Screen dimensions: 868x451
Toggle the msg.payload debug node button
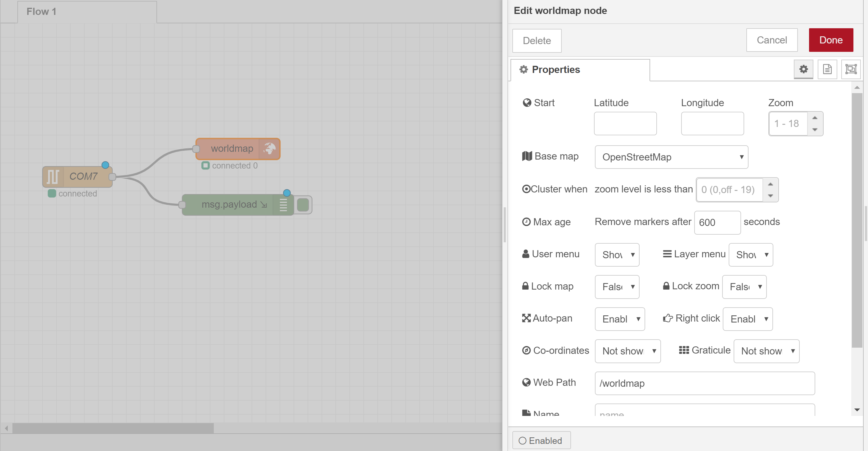(x=303, y=205)
